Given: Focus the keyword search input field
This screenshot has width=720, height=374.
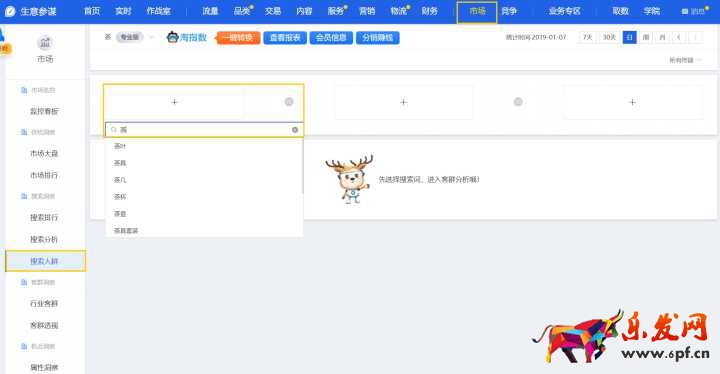Looking at the screenshot, I should pyautogui.click(x=204, y=130).
